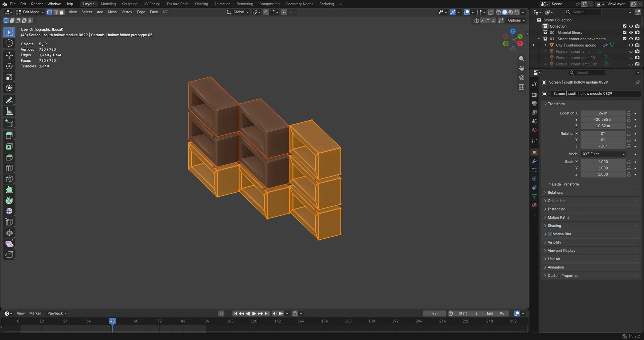Activate the Extrude Region tool
The height and width of the screenshot is (340, 644).
point(9,135)
